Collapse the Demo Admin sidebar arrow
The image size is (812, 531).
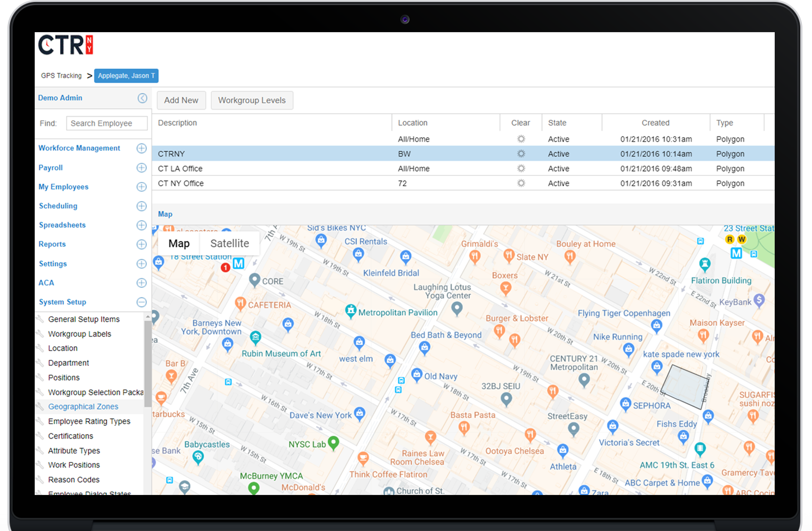coord(142,98)
